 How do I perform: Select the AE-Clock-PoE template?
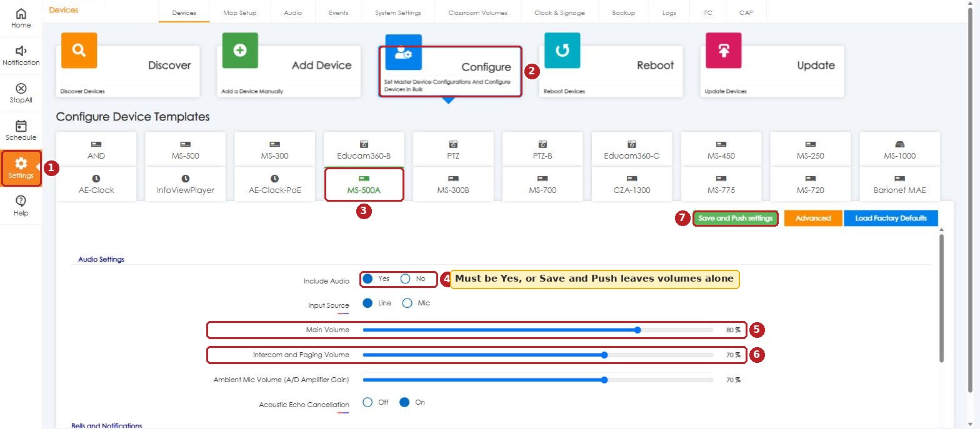[274, 184]
